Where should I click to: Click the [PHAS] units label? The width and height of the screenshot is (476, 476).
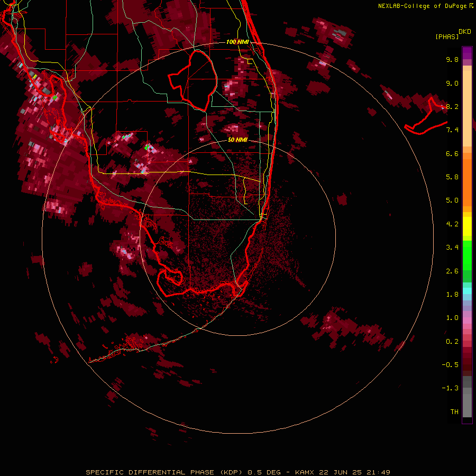point(447,36)
